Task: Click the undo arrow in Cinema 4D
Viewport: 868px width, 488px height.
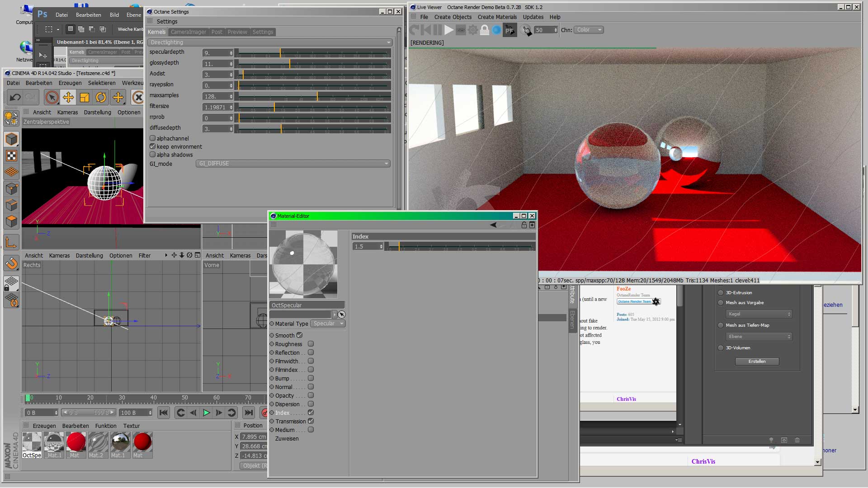Action: [15, 97]
